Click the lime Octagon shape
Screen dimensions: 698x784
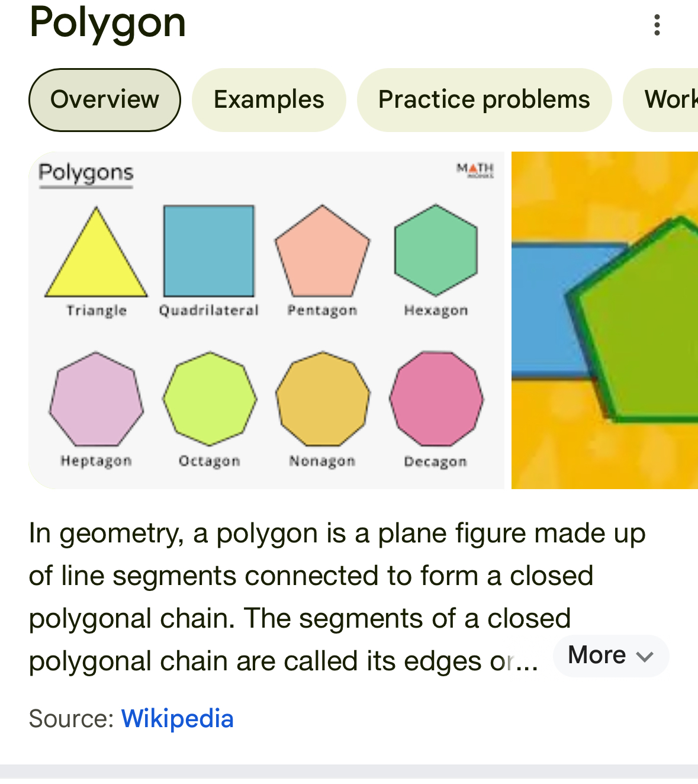(210, 399)
